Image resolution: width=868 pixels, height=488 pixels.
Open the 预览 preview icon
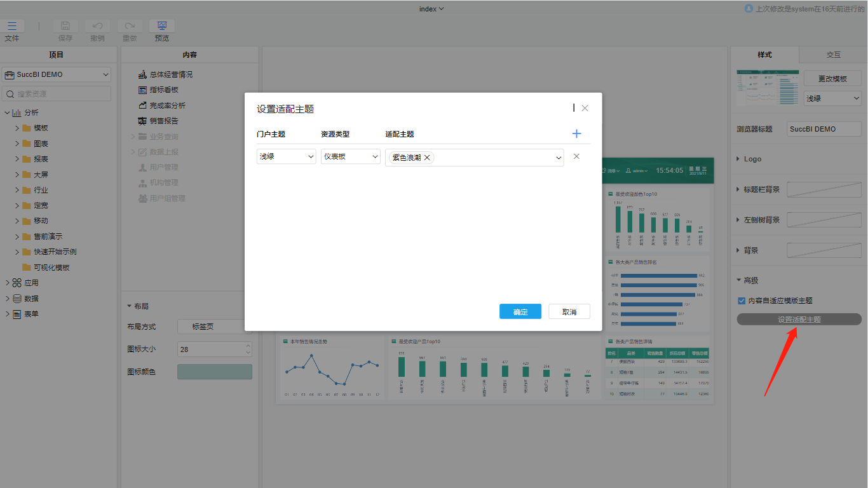tap(162, 26)
